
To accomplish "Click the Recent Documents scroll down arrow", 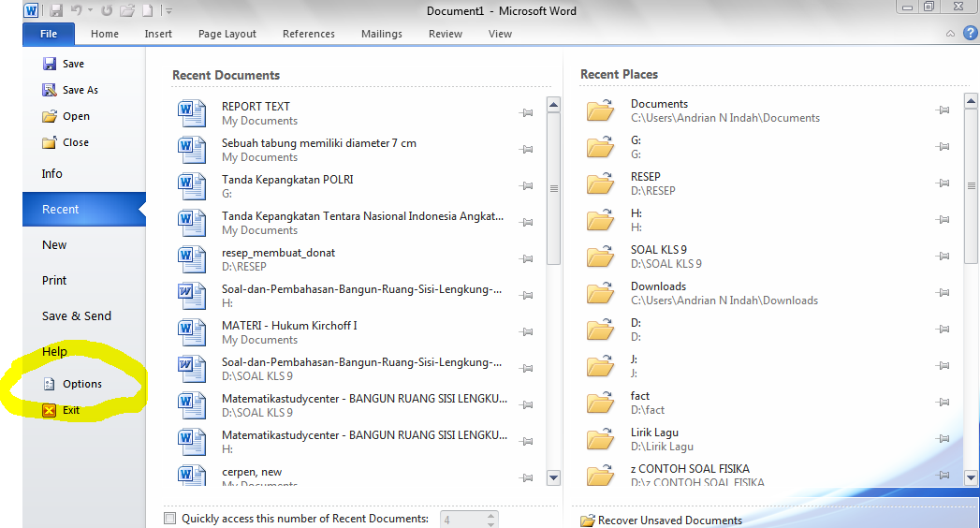I will tap(553, 478).
